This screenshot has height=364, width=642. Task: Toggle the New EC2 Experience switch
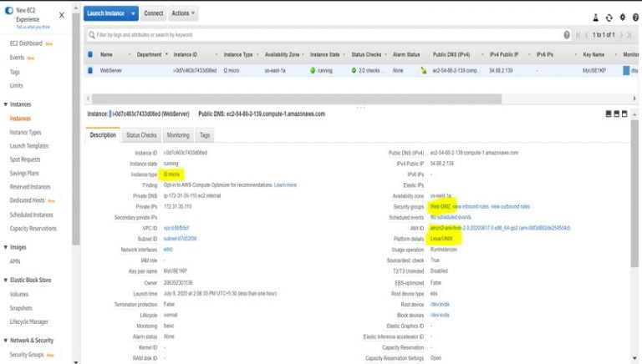pos(8,11)
